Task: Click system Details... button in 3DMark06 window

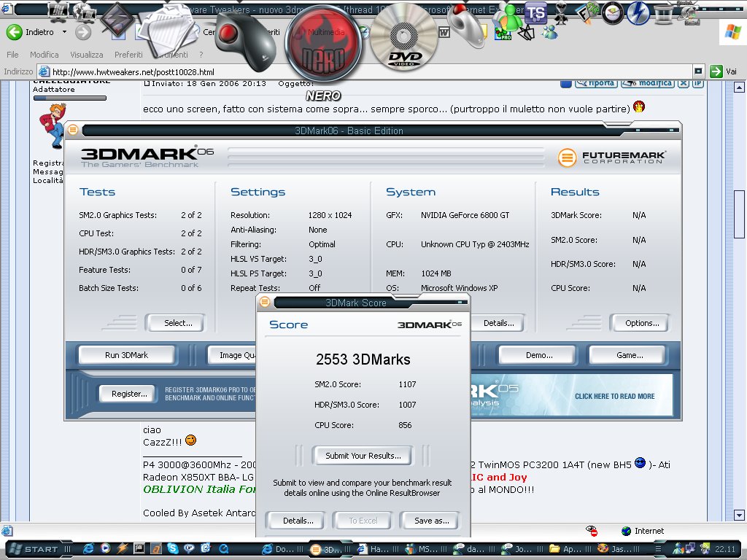Action: [498, 323]
